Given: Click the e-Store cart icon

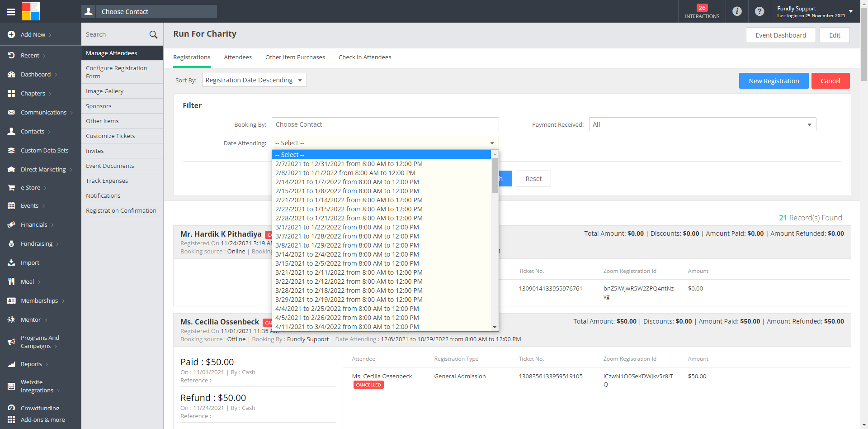Looking at the screenshot, I should click(x=11, y=187).
